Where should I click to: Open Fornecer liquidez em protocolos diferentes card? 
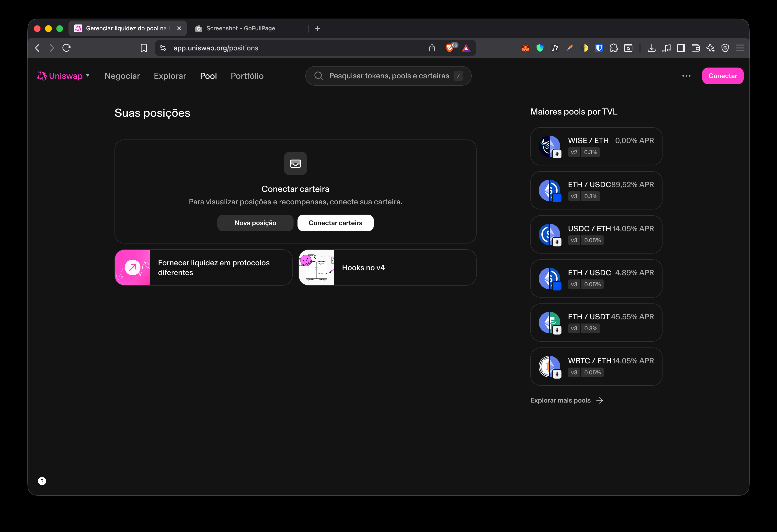(203, 267)
